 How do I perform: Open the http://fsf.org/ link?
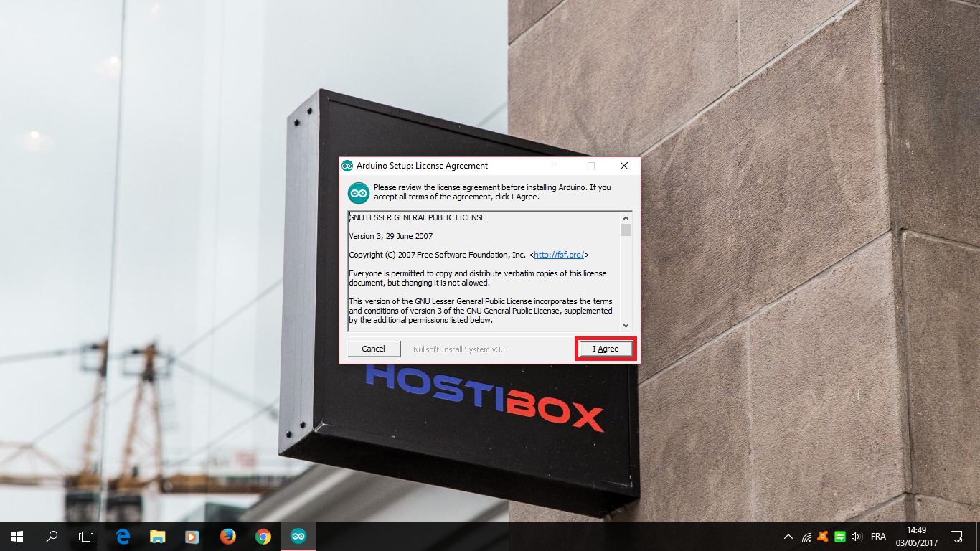[560, 255]
